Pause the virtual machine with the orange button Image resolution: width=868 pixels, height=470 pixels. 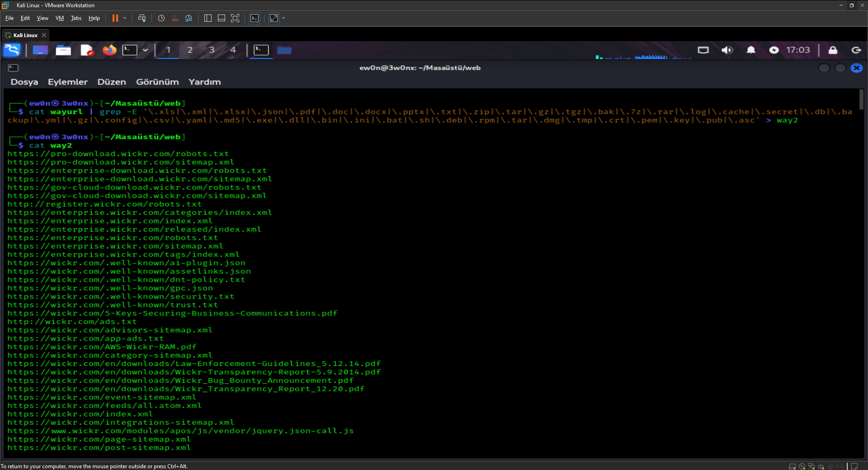pyautogui.click(x=115, y=18)
